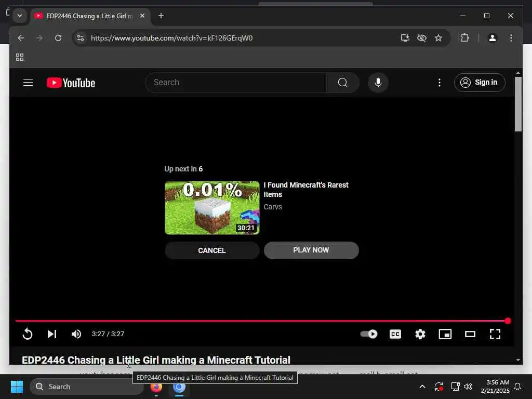
Task: Open the apps grid in bookmarks bar
Action: [x=20, y=57]
